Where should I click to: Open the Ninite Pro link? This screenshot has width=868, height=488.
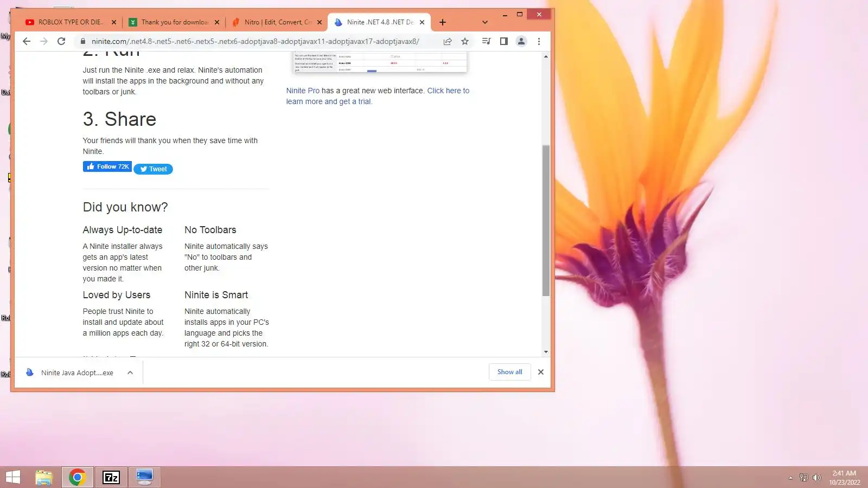(x=303, y=91)
